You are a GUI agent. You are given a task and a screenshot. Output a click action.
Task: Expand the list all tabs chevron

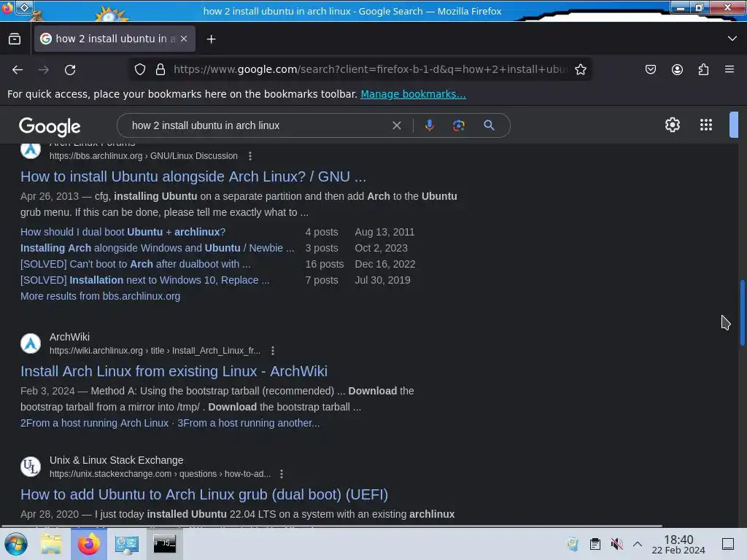732,39
